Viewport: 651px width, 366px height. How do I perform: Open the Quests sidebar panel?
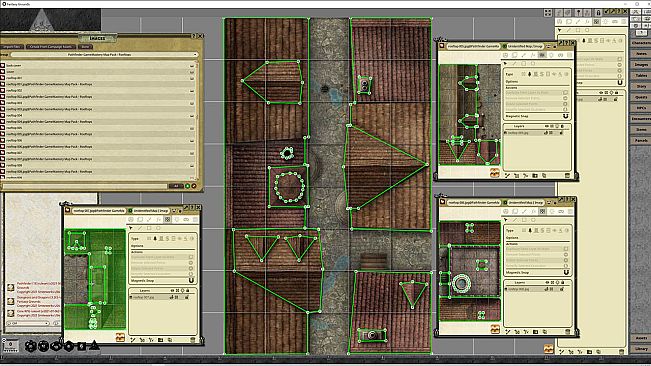(x=641, y=97)
